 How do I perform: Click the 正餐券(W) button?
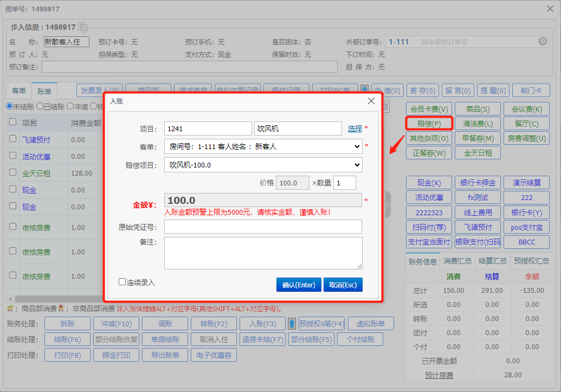[429, 153]
